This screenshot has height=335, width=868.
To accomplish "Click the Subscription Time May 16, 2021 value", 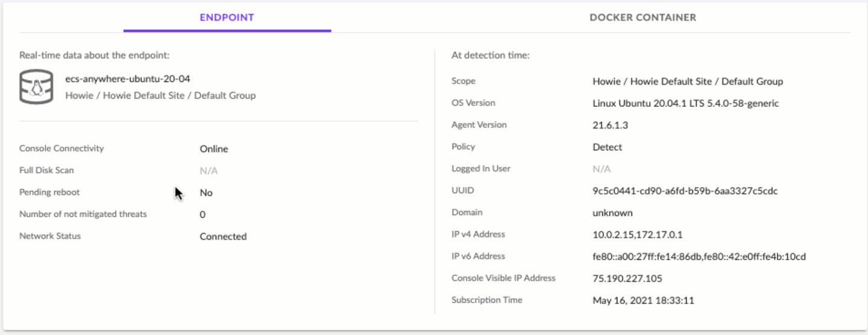I will coord(643,300).
